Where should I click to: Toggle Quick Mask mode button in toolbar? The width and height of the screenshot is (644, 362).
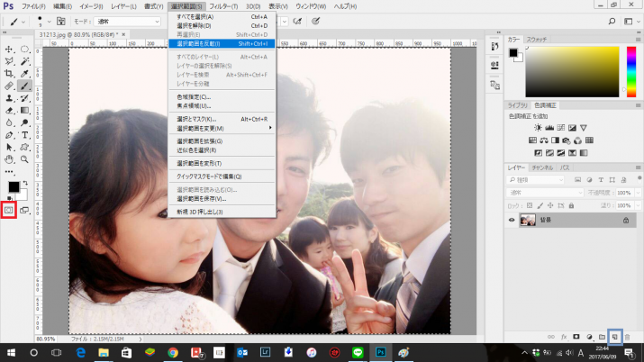click(9, 209)
